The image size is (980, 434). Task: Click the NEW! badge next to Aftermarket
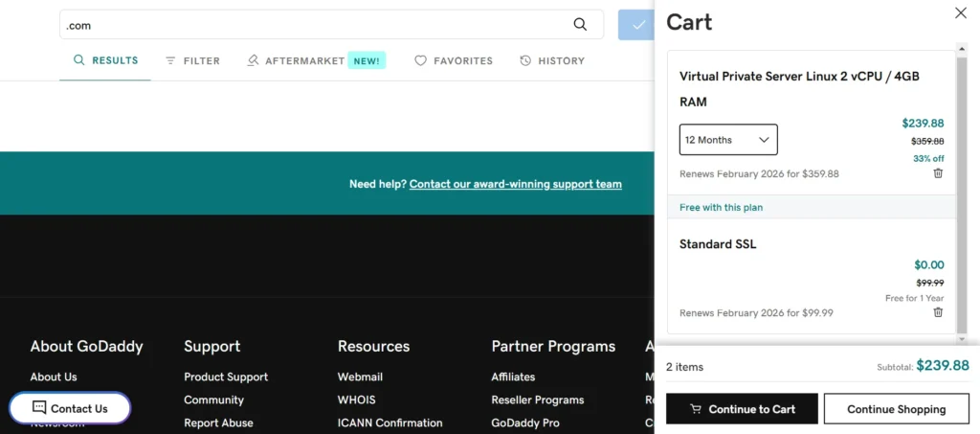tap(367, 60)
